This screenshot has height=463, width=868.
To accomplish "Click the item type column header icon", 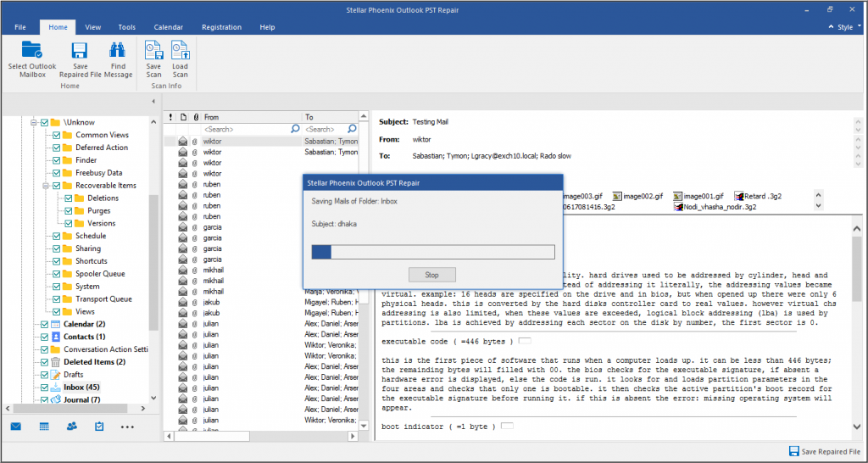I will pyautogui.click(x=183, y=117).
